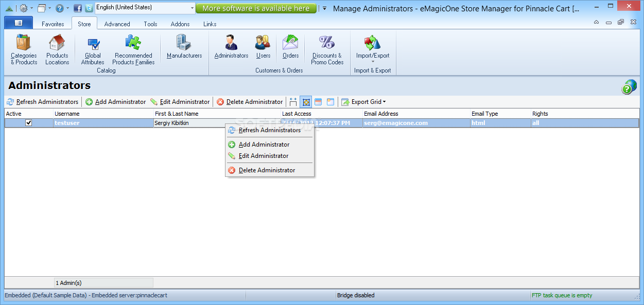644x305 pixels.
Task: Expand the help icon dropdown arrow
Action: click(67, 8)
